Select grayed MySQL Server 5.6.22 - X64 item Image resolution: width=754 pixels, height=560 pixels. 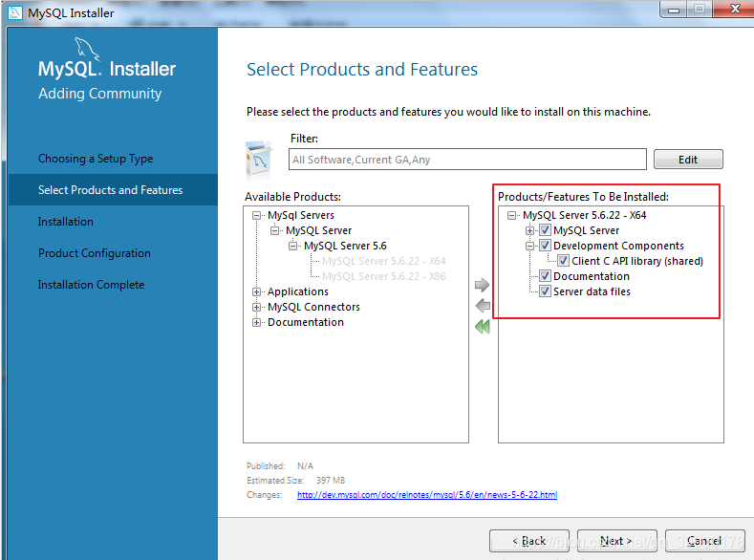pos(384,261)
